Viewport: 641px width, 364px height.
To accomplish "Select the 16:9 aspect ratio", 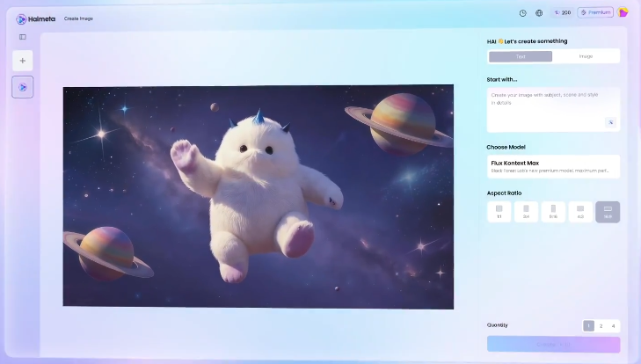I will click(x=608, y=212).
